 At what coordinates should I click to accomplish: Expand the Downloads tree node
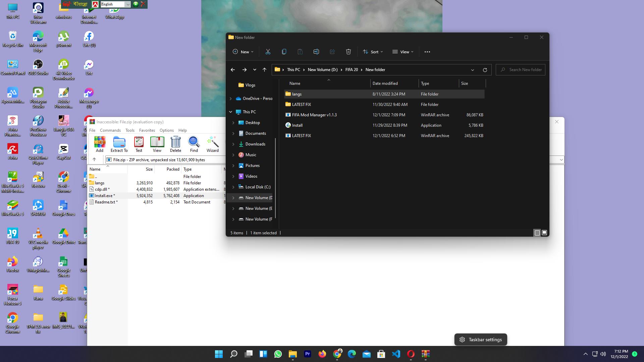[x=233, y=144]
